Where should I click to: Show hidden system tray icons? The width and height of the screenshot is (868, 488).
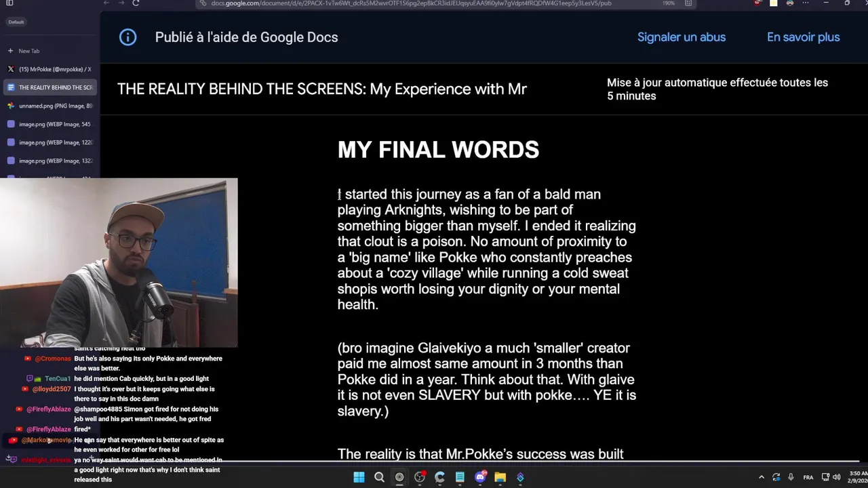[761, 477]
